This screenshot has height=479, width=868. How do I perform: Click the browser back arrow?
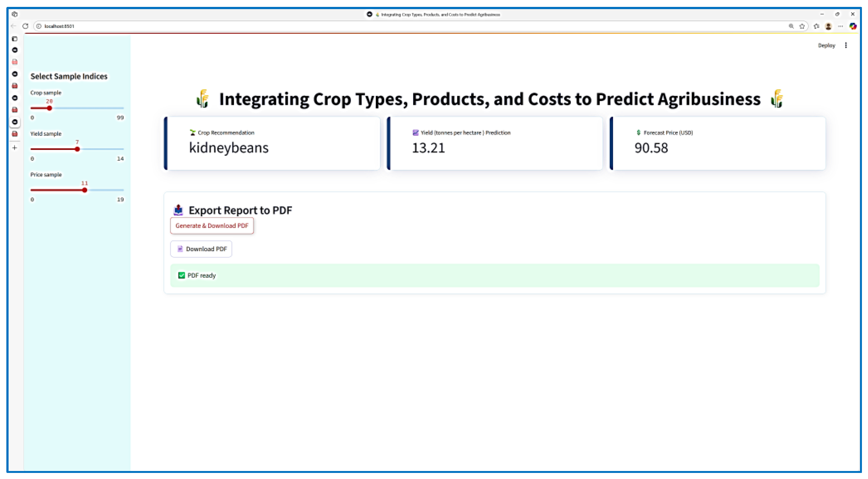[14, 26]
